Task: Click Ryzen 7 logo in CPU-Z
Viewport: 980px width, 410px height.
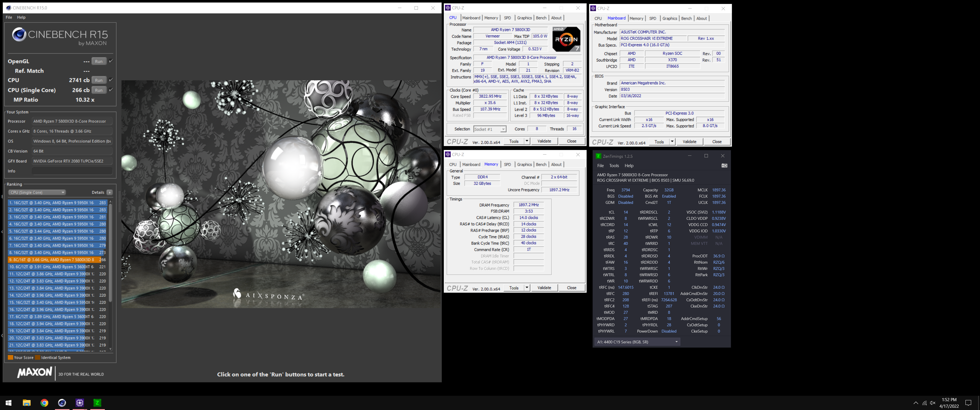Action: (566, 39)
